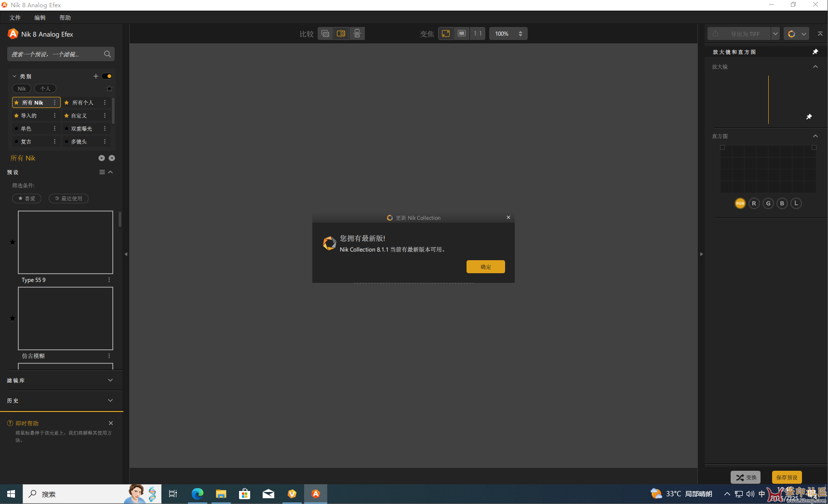Open the presets list view menu icon
This screenshot has width=828, height=504.
102,172
